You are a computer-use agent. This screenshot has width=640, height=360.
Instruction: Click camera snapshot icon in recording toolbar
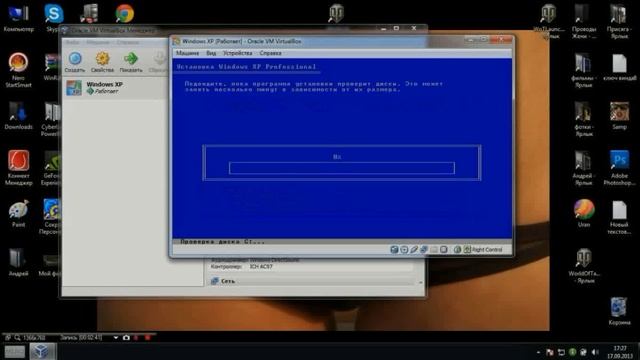(x=126, y=338)
